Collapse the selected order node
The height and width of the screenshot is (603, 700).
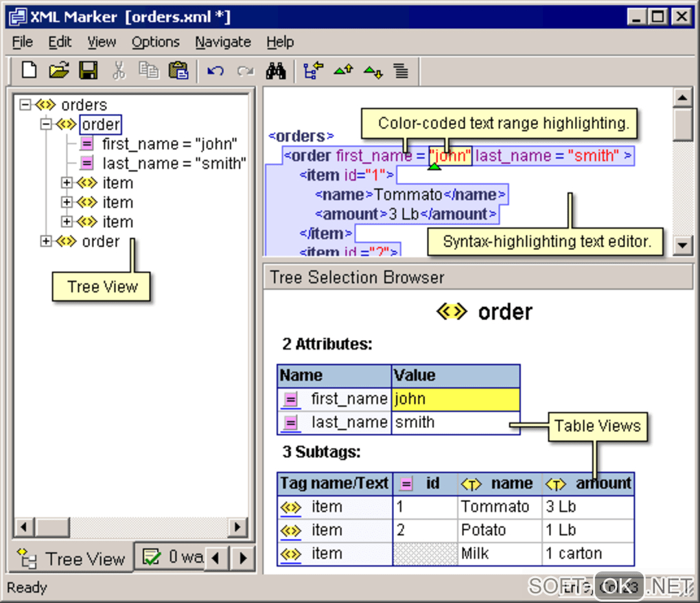pyautogui.click(x=46, y=124)
